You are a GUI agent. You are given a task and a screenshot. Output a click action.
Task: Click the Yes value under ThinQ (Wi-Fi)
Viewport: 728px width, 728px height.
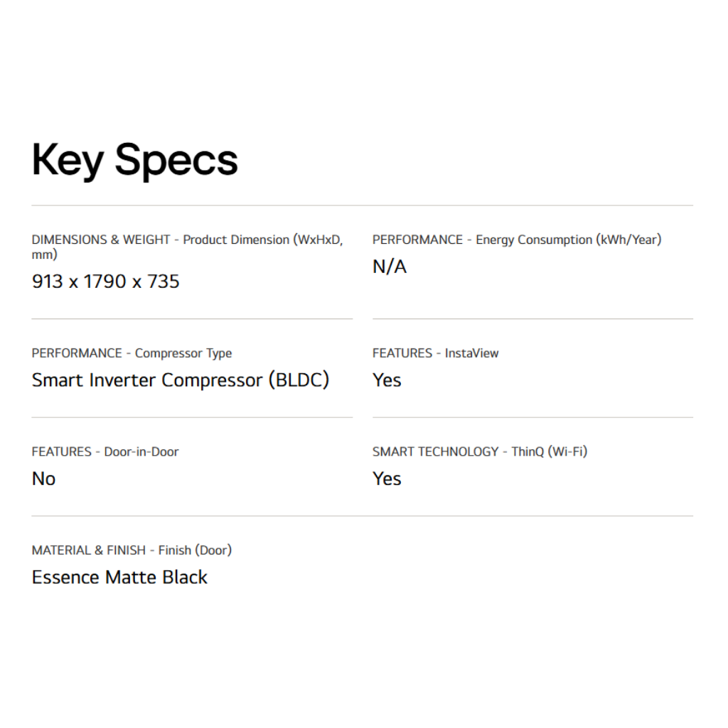coord(387,479)
